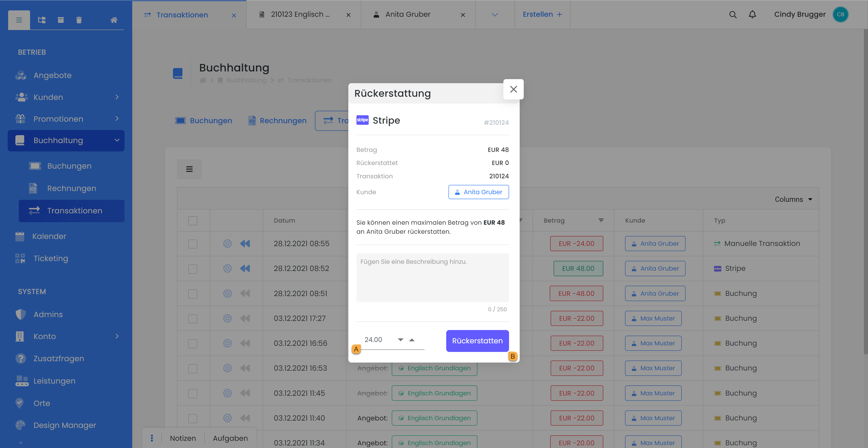868x448 pixels.
Task: Click the Rückerstatten button
Action: pos(477,341)
